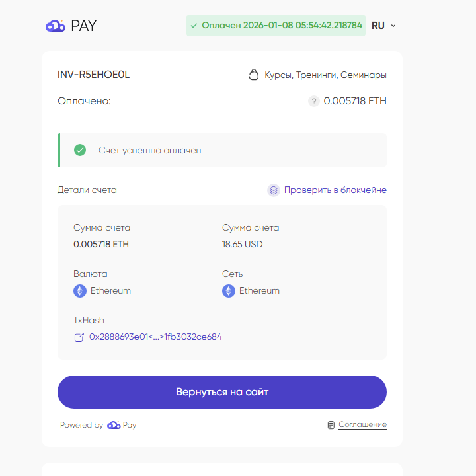Click the Ethereum icon under Валюта
This screenshot has height=476, width=476.
pyautogui.click(x=80, y=291)
